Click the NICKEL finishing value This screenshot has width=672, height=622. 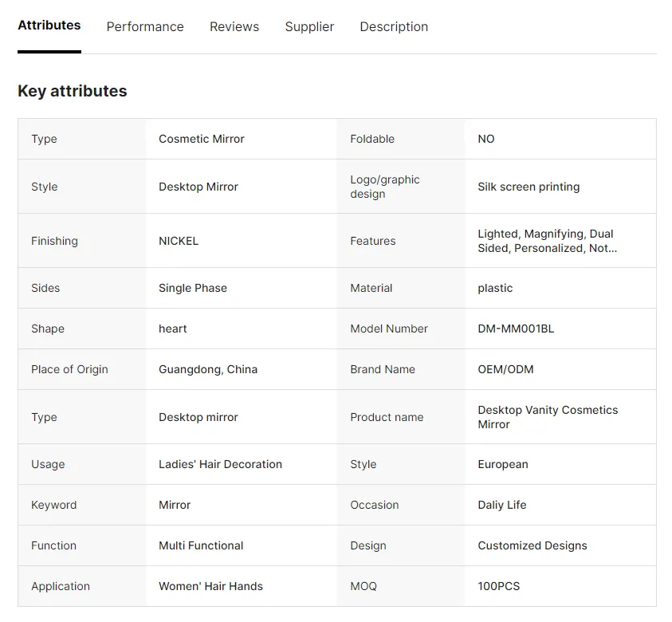pos(179,241)
